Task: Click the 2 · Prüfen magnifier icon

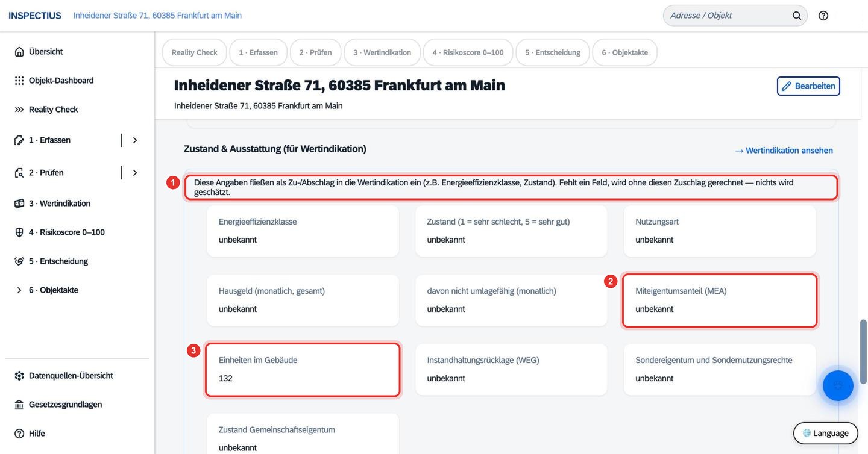Action: click(x=19, y=173)
